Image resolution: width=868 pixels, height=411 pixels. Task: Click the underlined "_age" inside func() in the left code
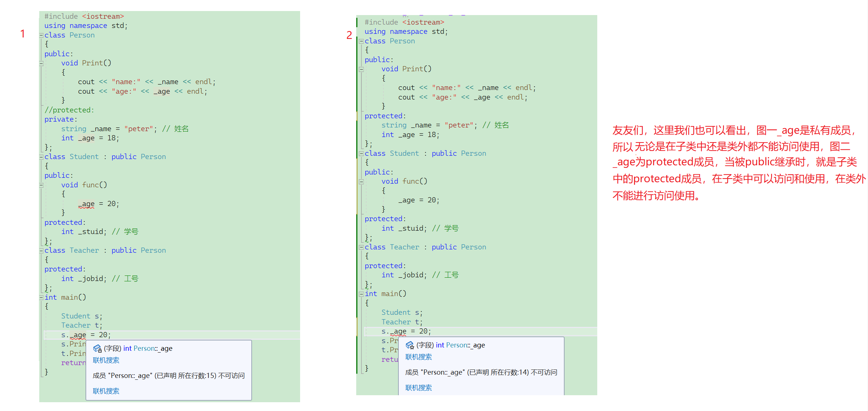(x=86, y=204)
